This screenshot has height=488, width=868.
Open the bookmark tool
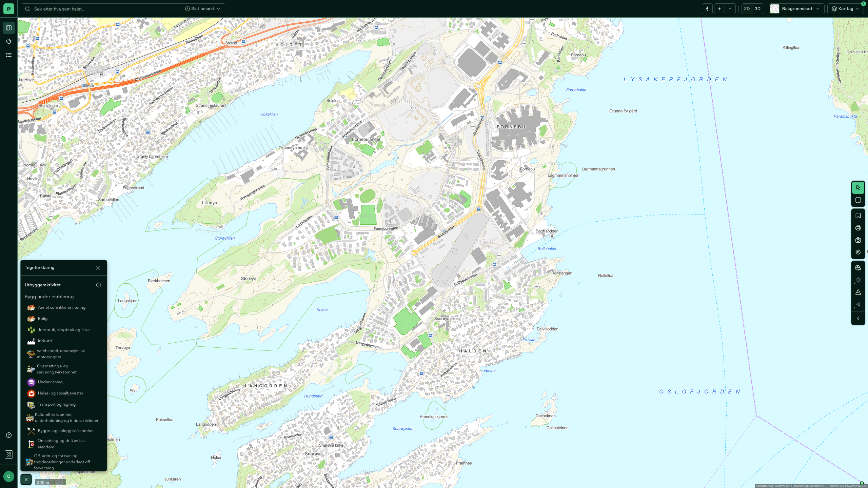858,216
